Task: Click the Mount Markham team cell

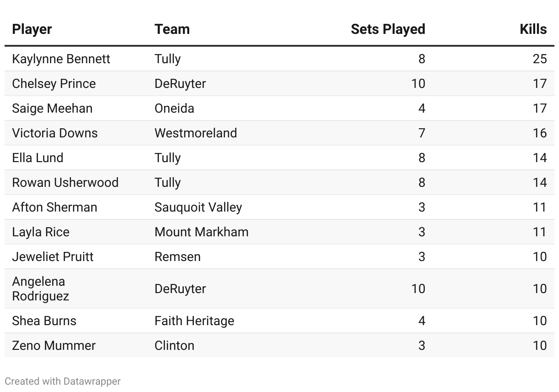Action: tap(201, 232)
